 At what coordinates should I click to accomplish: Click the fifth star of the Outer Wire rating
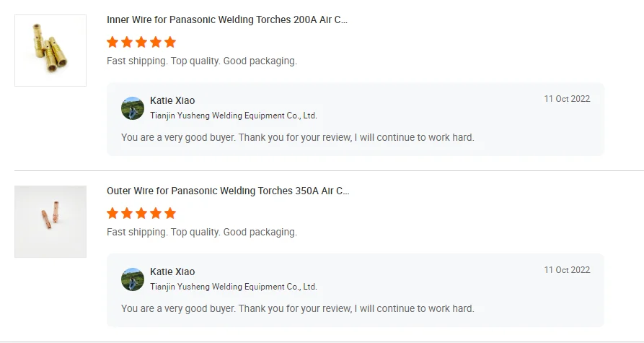click(x=170, y=213)
